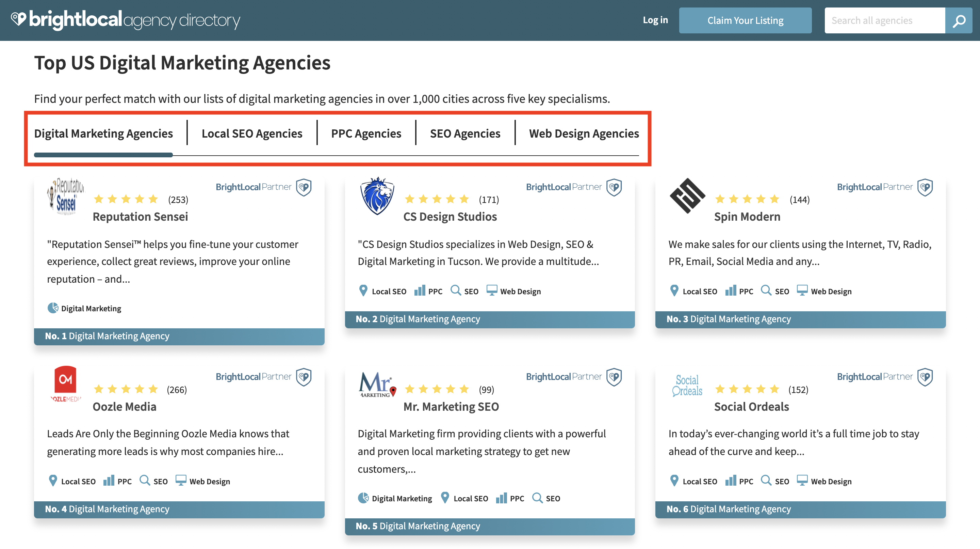
Task: Click the (99) review count for Mr. Marketing SEO
Action: point(486,390)
